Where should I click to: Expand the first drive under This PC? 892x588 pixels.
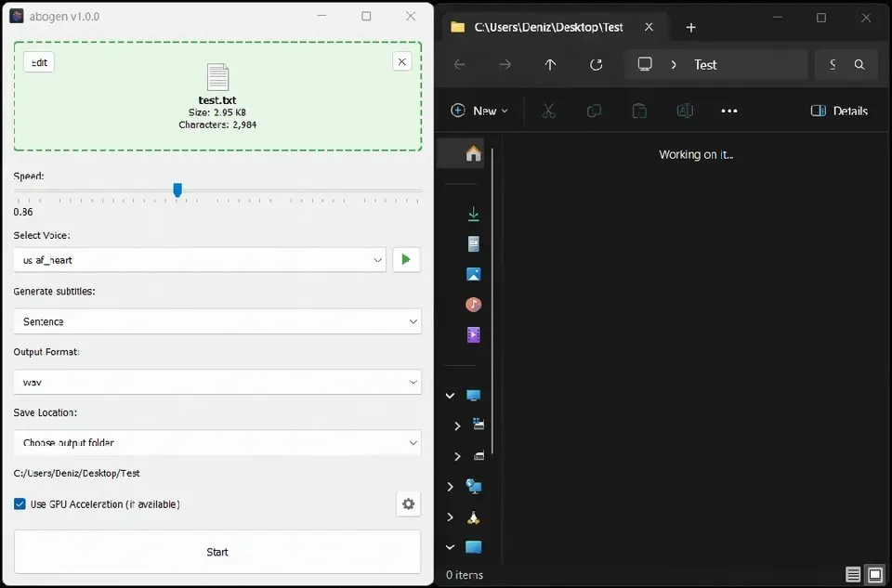[x=457, y=426]
